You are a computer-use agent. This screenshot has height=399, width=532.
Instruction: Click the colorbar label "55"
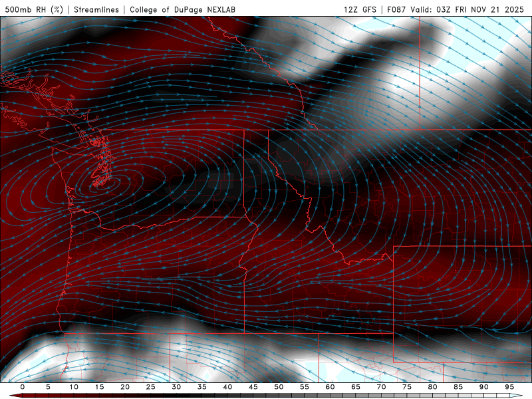pyautogui.click(x=305, y=387)
